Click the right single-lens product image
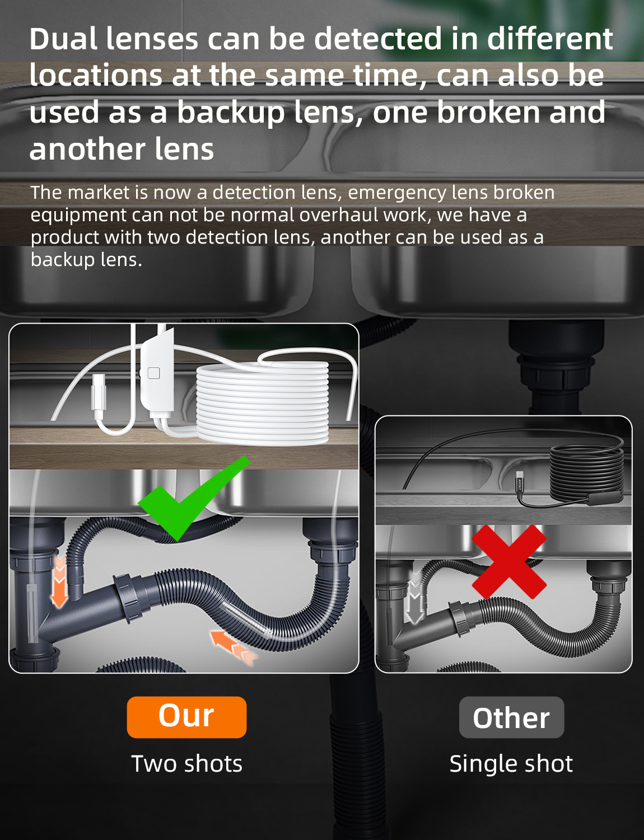The width and height of the screenshot is (644, 840). click(503, 544)
